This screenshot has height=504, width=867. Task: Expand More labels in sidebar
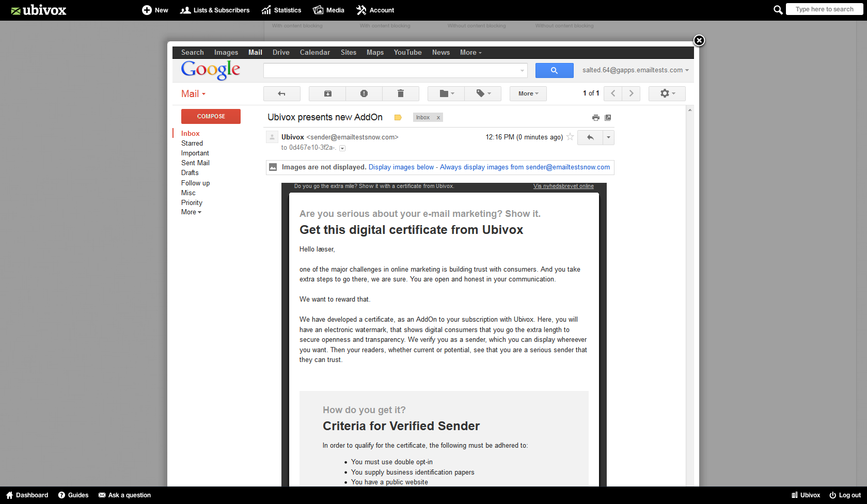pos(191,212)
